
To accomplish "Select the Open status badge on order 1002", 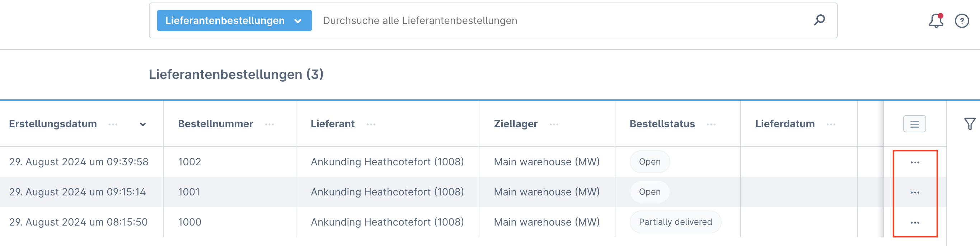I will [650, 162].
